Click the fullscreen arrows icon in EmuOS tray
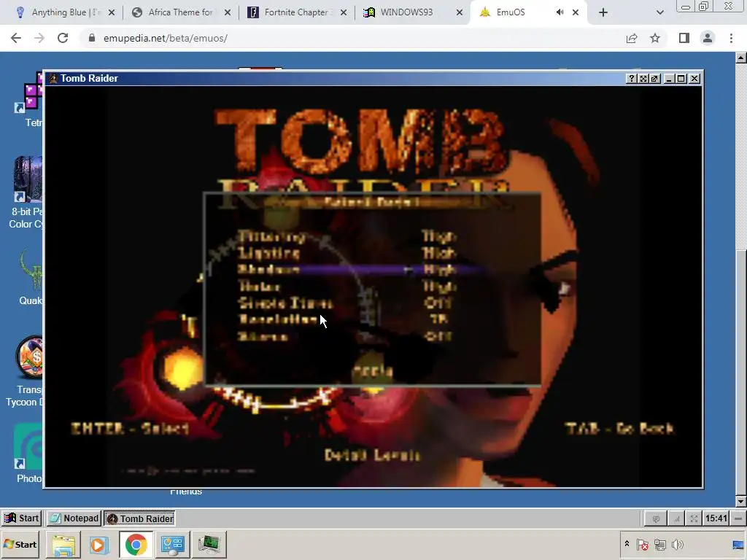 (x=694, y=518)
